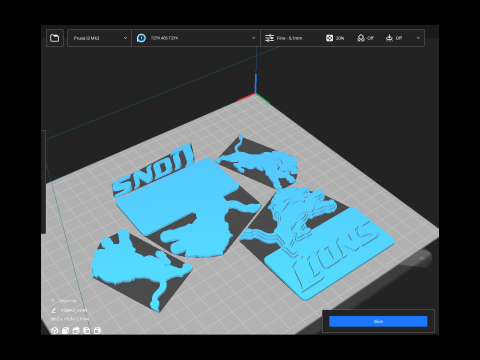Click the build plate adhesion Off icon

tap(389, 38)
